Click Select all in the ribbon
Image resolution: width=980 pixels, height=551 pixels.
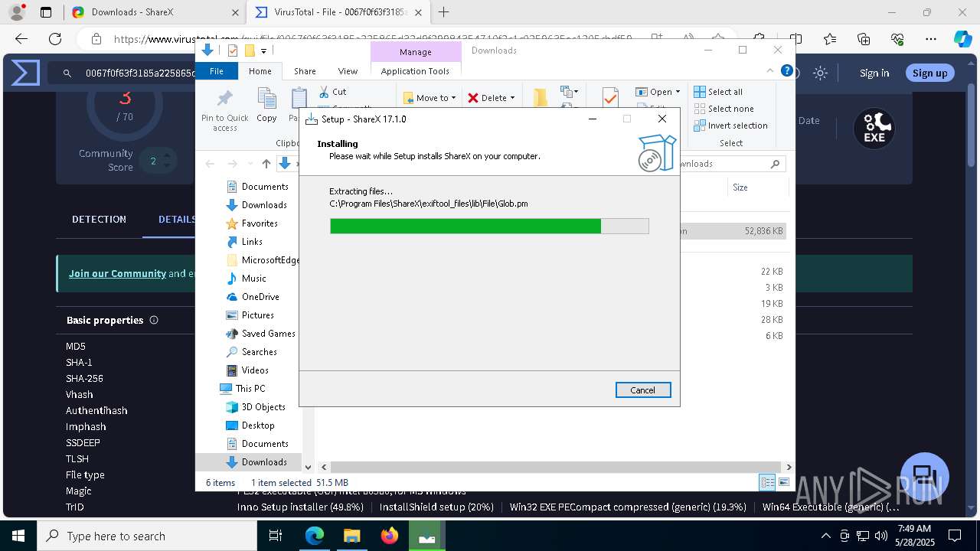click(718, 92)
